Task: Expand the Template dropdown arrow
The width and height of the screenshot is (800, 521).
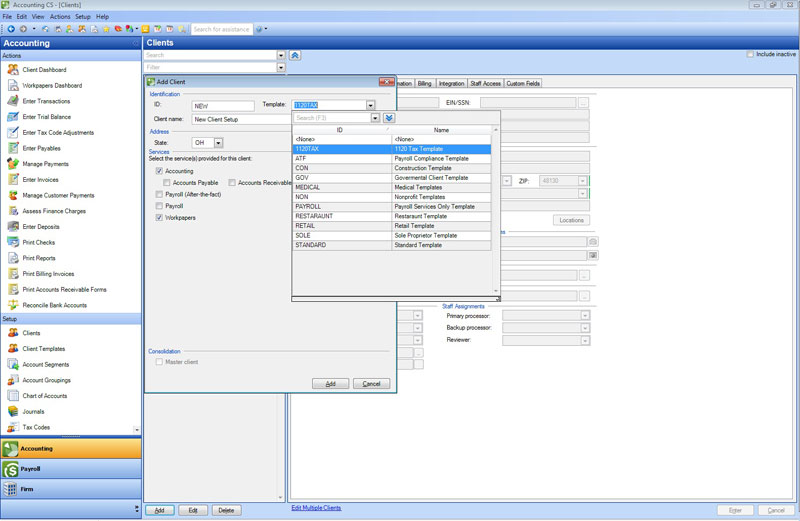Action: click(370, 105)
